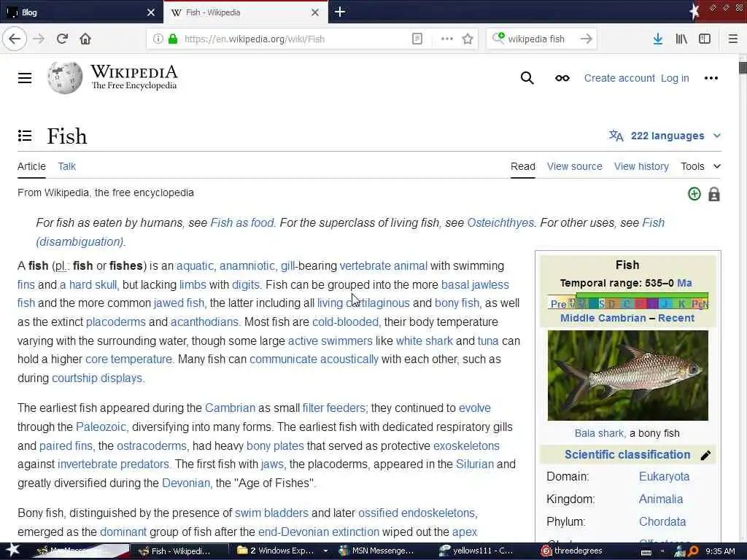
Task: Toggle the table of contents list icon
Action: [x=25, y=136]
